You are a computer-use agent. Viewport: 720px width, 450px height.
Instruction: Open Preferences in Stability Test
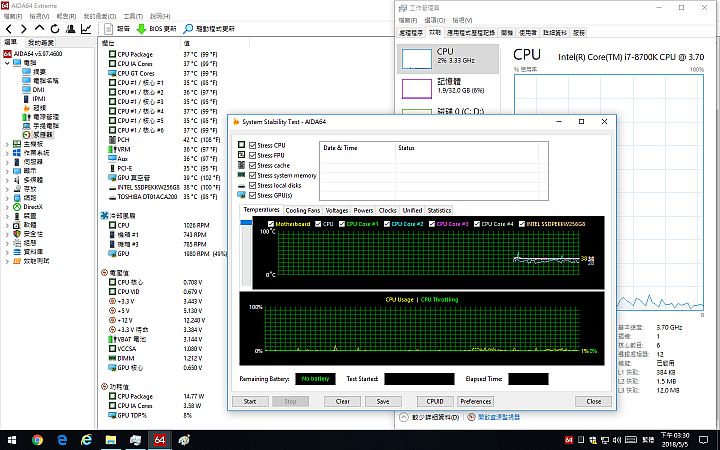(x=476, y=401)
